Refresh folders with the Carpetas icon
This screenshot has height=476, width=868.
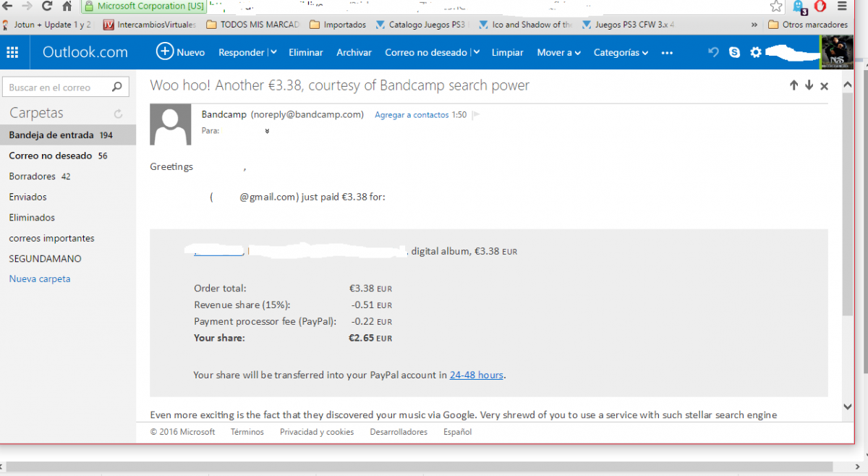(x=118, y=114)
